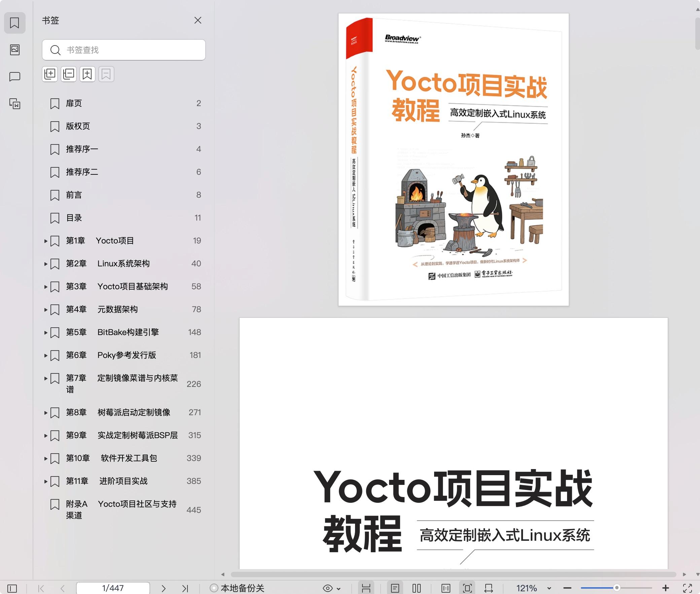
Task: Open bookmark 第10章 软件开发工具包
Action: (x=111, y=458)
